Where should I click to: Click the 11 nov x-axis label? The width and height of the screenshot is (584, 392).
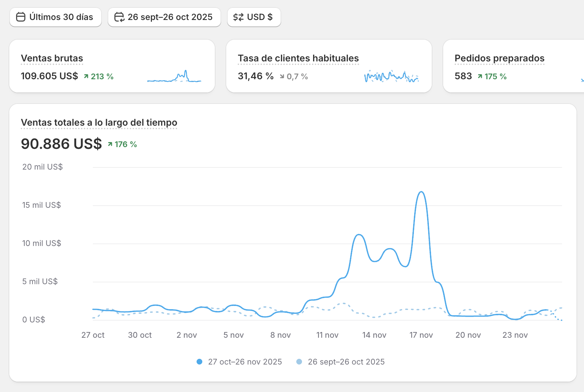coord(327,335)
